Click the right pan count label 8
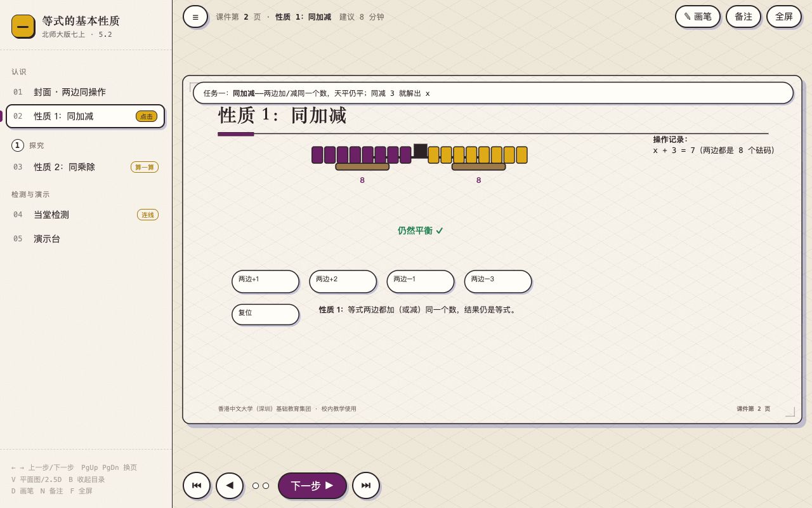The image size is (812, 508). pos(478,180)
